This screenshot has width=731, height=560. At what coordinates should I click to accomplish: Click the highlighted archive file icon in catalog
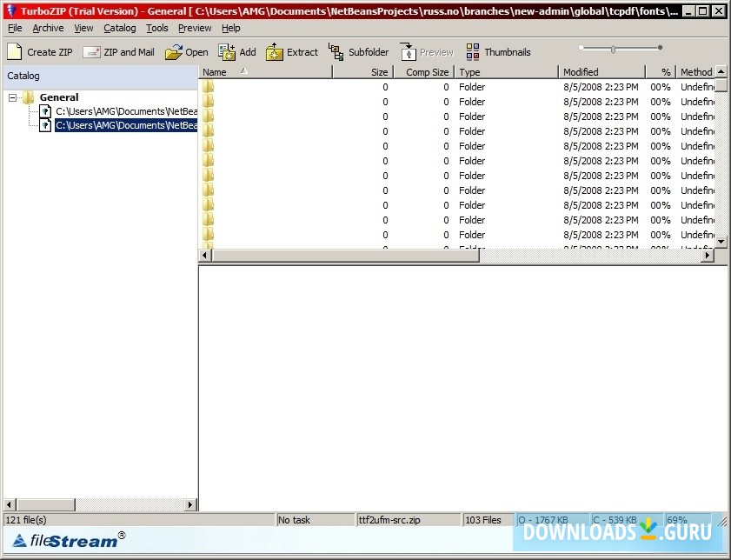coord(45,125)
